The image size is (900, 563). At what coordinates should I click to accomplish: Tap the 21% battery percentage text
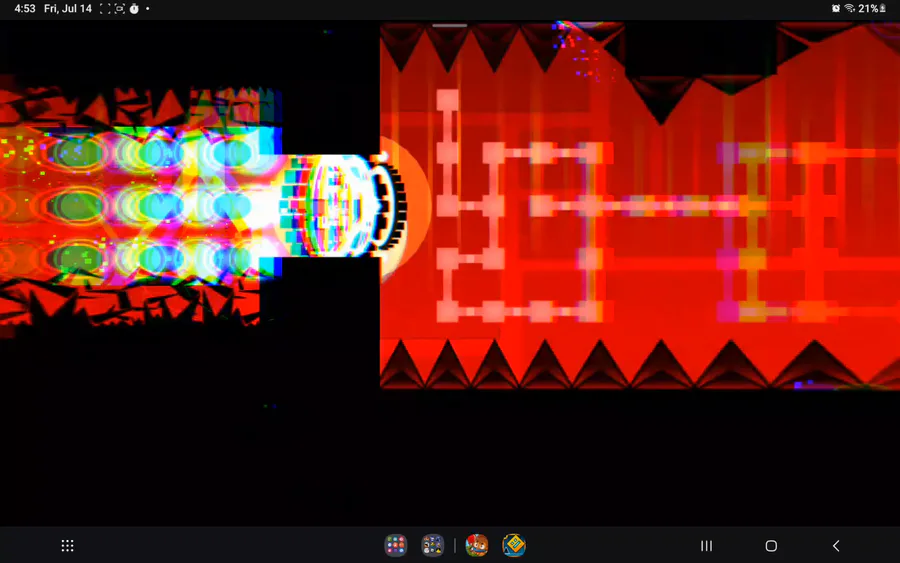(868, 9)
